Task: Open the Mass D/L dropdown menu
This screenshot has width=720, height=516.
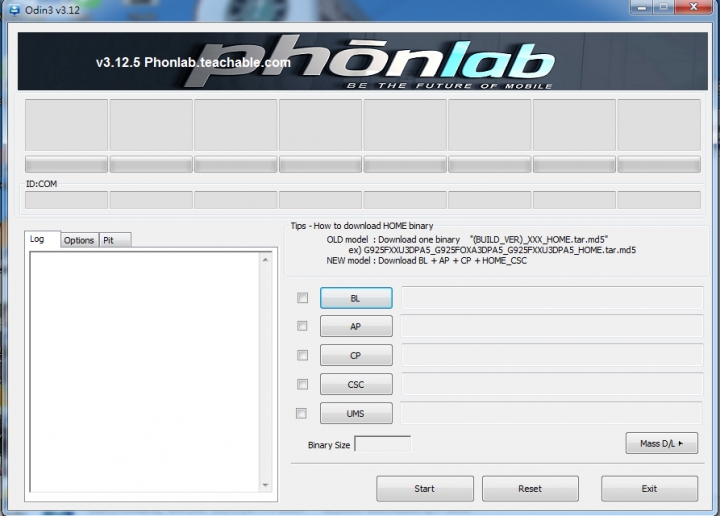Action: click(x=662, y=443)
